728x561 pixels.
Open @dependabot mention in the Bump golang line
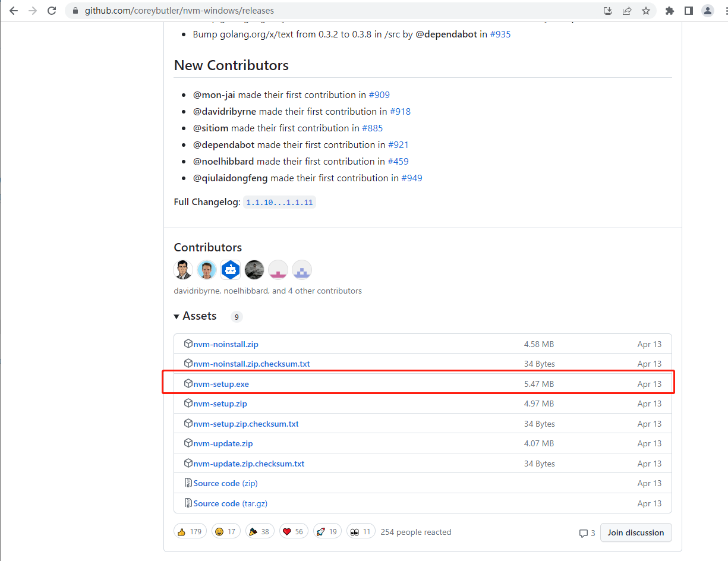446,34
